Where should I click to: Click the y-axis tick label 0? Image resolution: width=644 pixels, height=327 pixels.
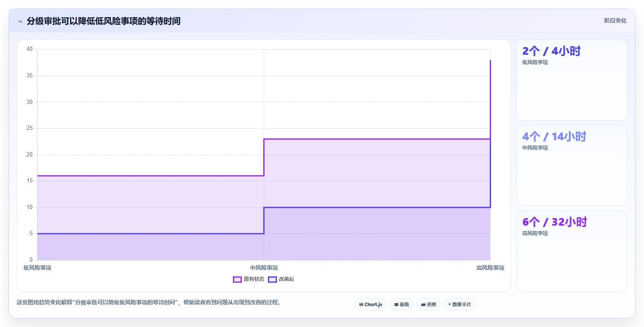click(31, 260)
